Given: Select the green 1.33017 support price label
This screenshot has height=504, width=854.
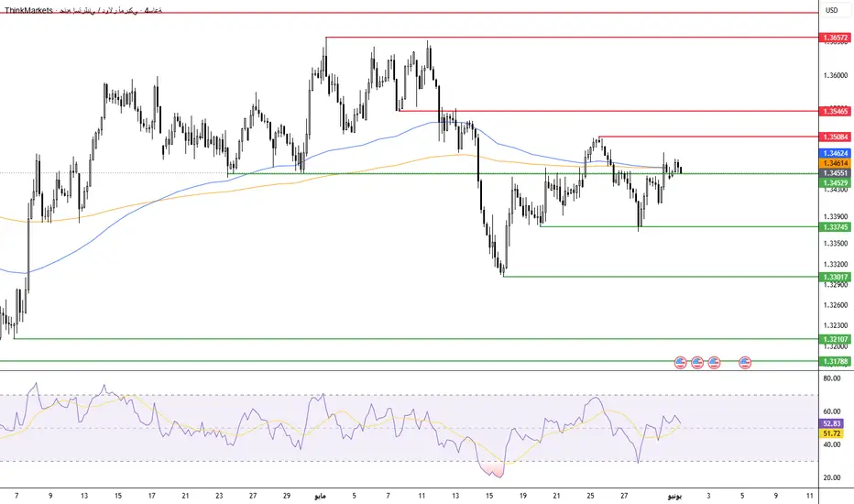Looking at the screenshot, I should 835,278.
